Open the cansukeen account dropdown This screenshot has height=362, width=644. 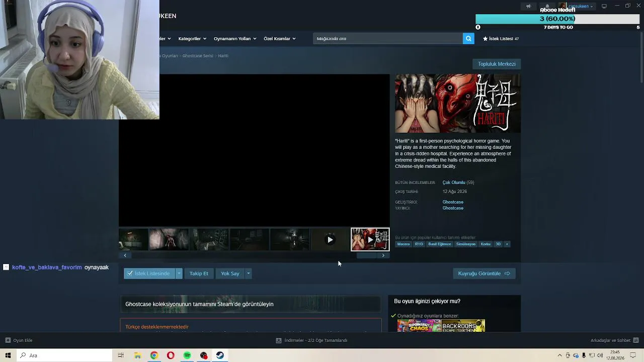coord(581,6)
